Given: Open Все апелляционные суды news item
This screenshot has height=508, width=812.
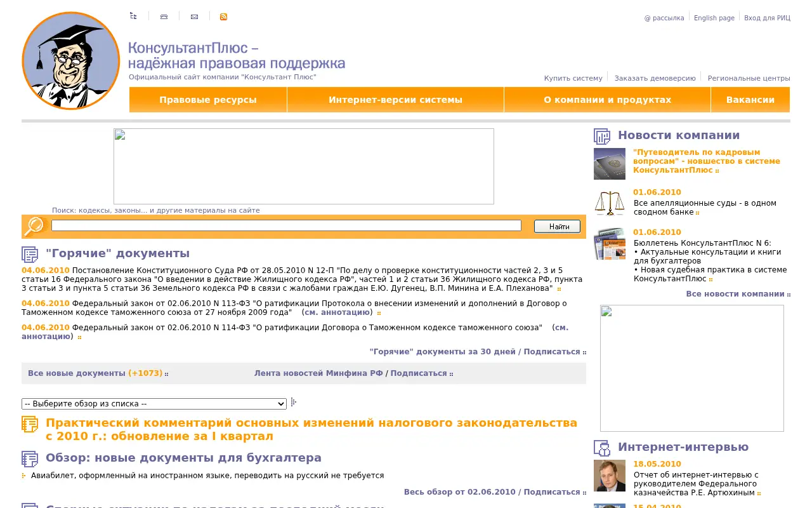Looking at the screenshot, I should tap(705, 208).
